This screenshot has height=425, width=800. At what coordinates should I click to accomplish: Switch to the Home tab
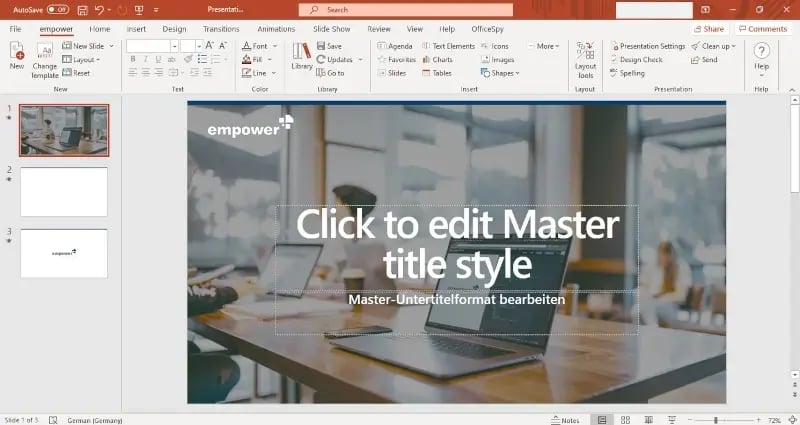point(99,29)
